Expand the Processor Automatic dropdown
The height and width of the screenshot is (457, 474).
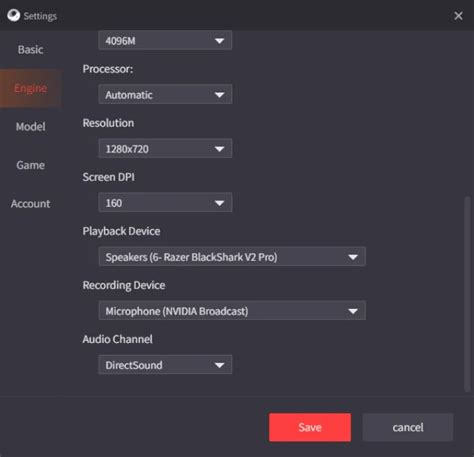point(165,94)
